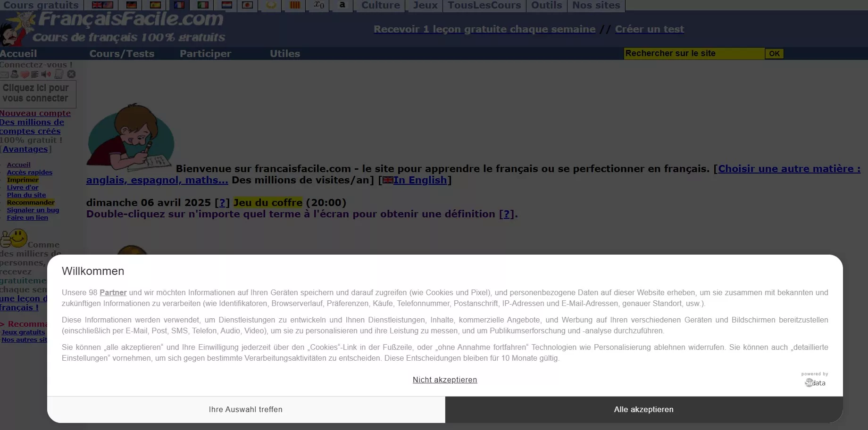868x430 pixels.
Task: Select the French flag tab
Action: click(179, 5)
